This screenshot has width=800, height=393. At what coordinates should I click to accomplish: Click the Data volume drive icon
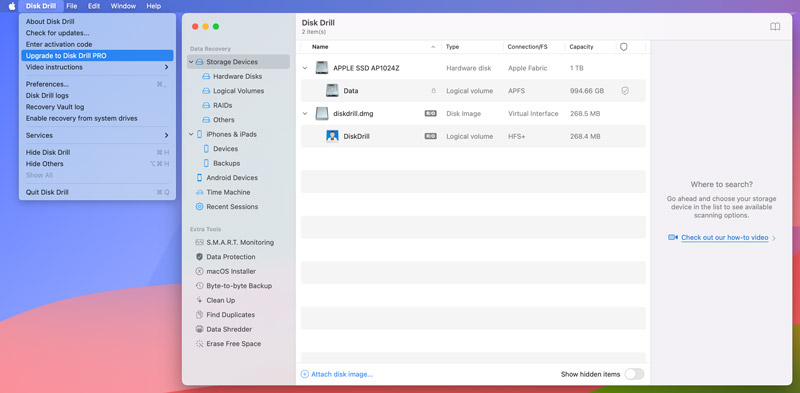point(332,90)
